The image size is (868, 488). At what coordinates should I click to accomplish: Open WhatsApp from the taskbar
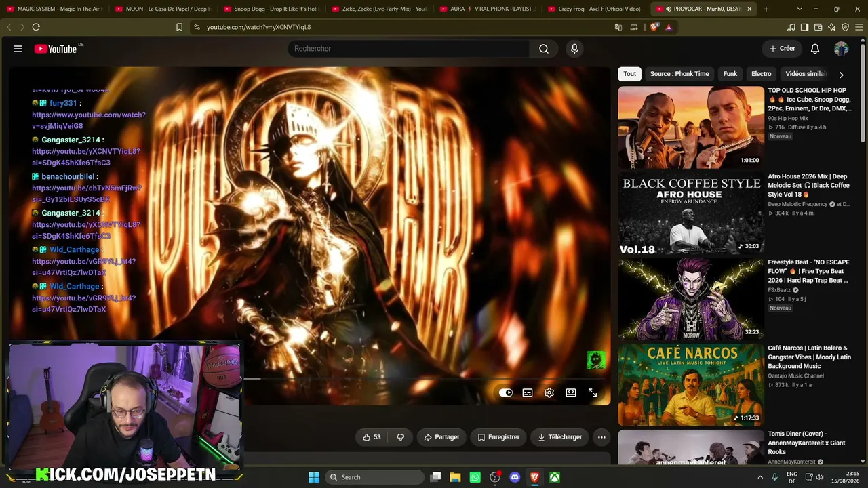[x=475, y=477]
